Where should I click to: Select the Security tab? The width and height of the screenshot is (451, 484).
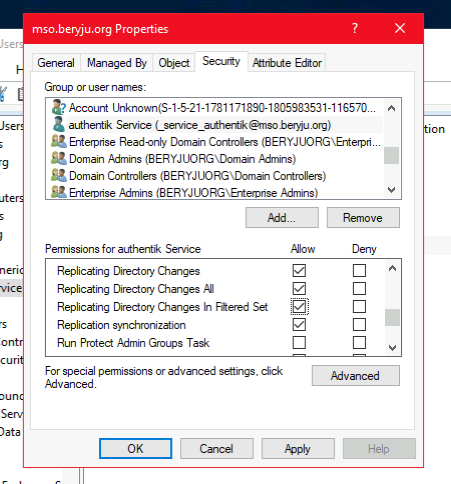point(221,61)
